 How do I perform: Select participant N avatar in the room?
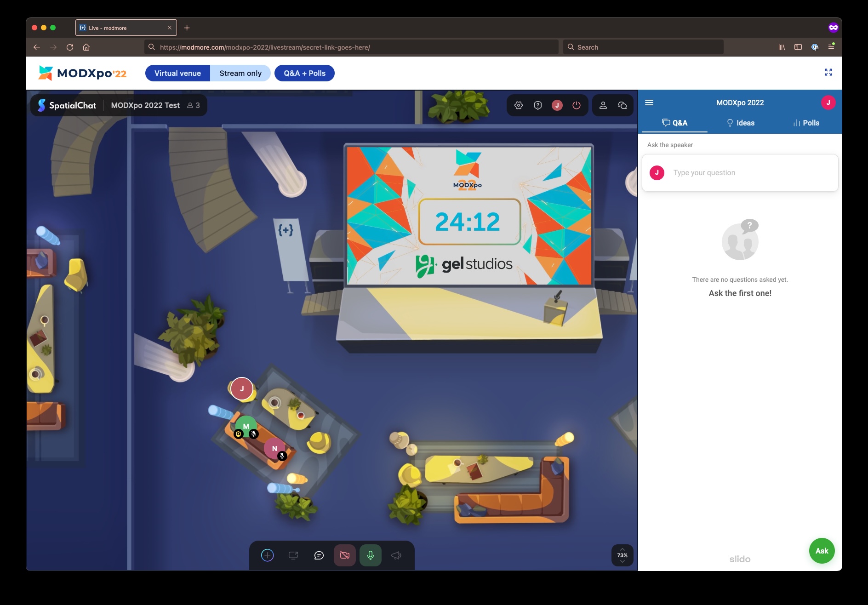pyautogui.click(x=274, y=448)
